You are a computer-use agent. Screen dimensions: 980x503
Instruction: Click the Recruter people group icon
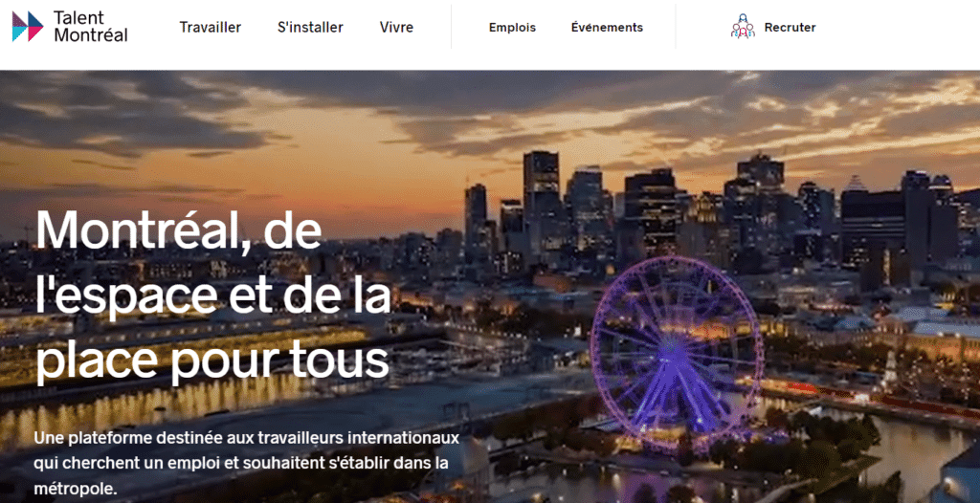tap(743, 26)
